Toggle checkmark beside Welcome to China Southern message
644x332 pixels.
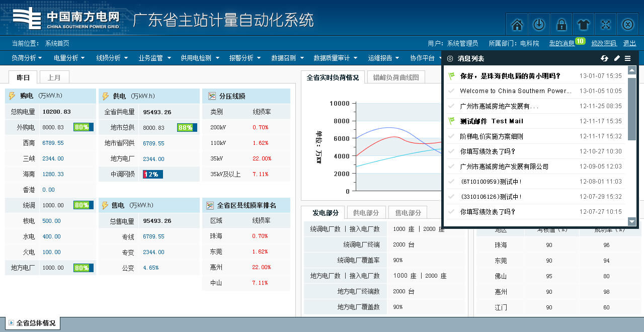click(x=451, y=91)
